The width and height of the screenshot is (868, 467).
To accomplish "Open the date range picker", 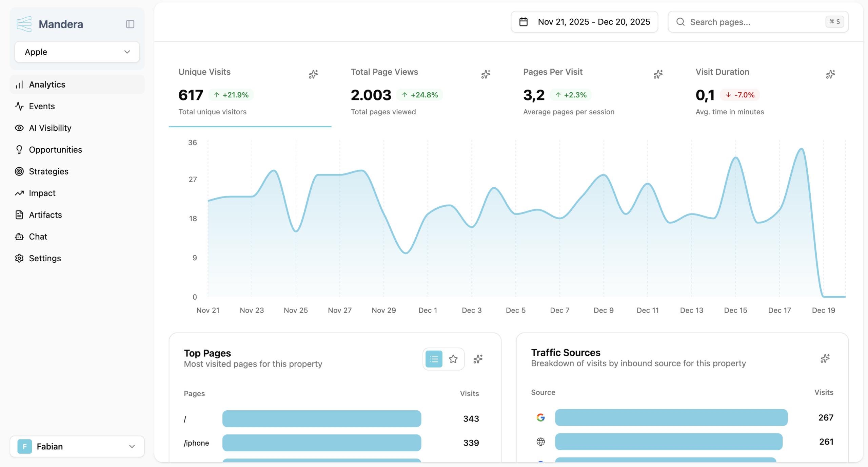I will (x=584, y=22).
